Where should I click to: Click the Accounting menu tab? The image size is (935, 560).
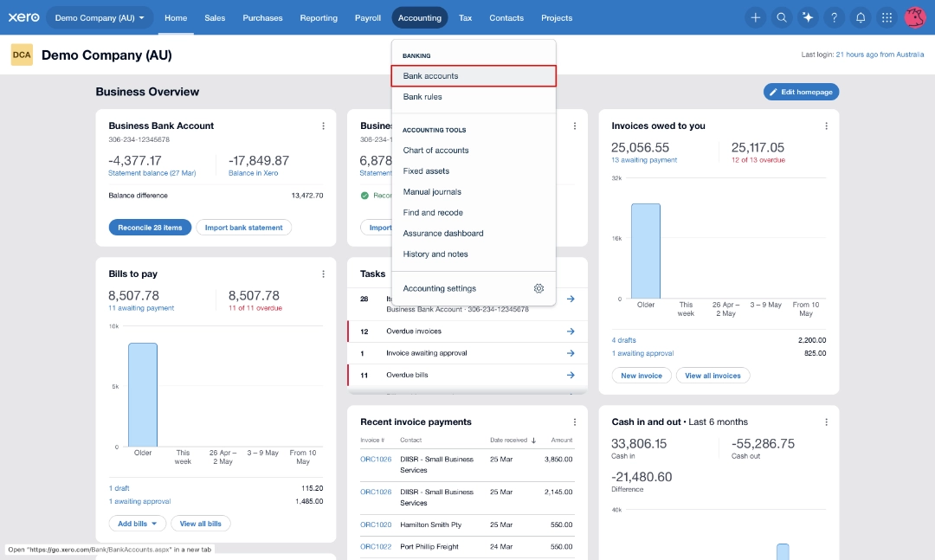point(420,18)
